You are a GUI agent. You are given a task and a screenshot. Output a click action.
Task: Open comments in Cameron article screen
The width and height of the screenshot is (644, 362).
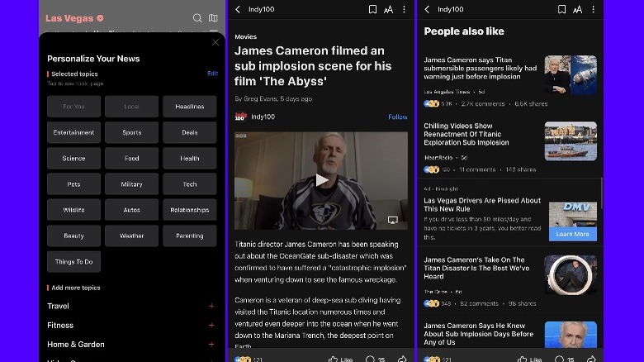point(376,360)
